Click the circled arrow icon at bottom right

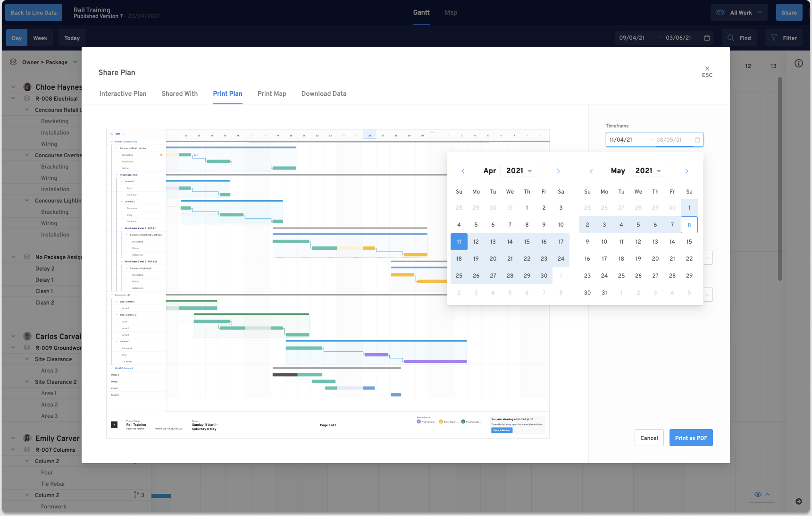coord(798,501)
